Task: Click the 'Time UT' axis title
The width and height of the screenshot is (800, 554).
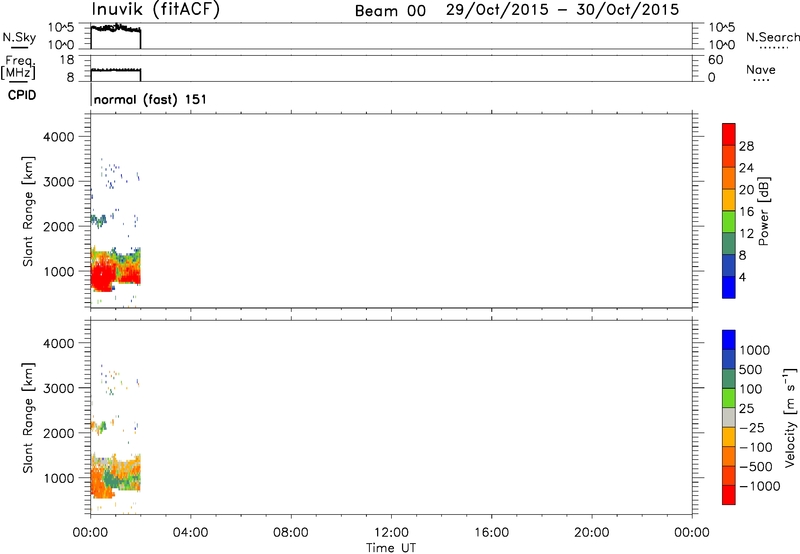Action: [x=391, y=548]
